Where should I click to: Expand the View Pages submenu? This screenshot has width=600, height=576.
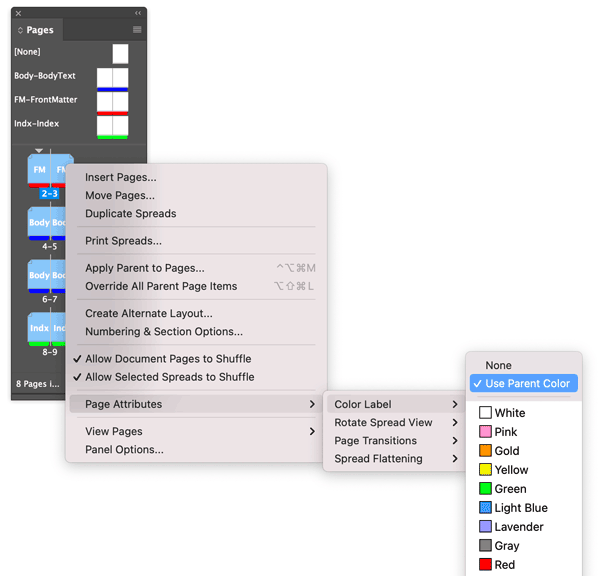click(x=196, y=431)
